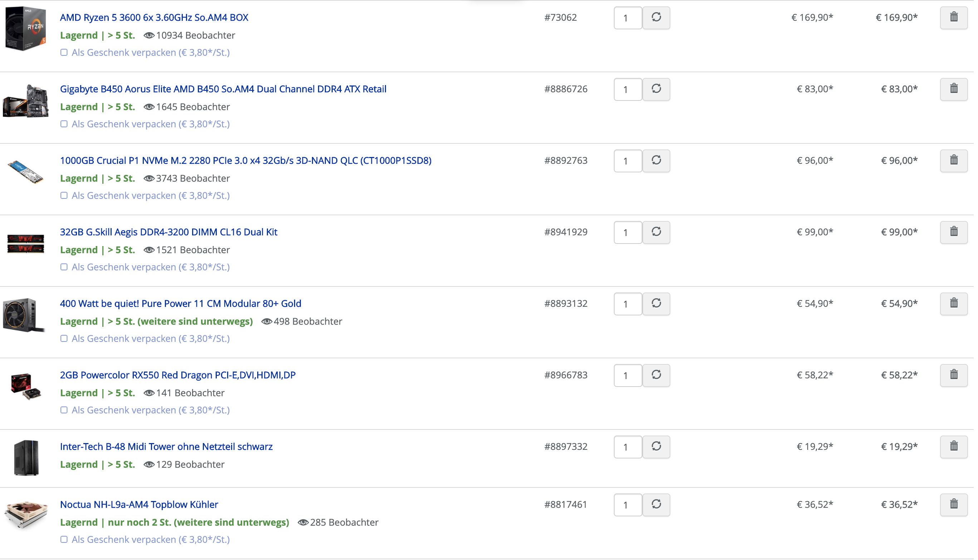Click the Crucial P1 SSD thumbnail
978x560 pixels.
coord(26,172)
